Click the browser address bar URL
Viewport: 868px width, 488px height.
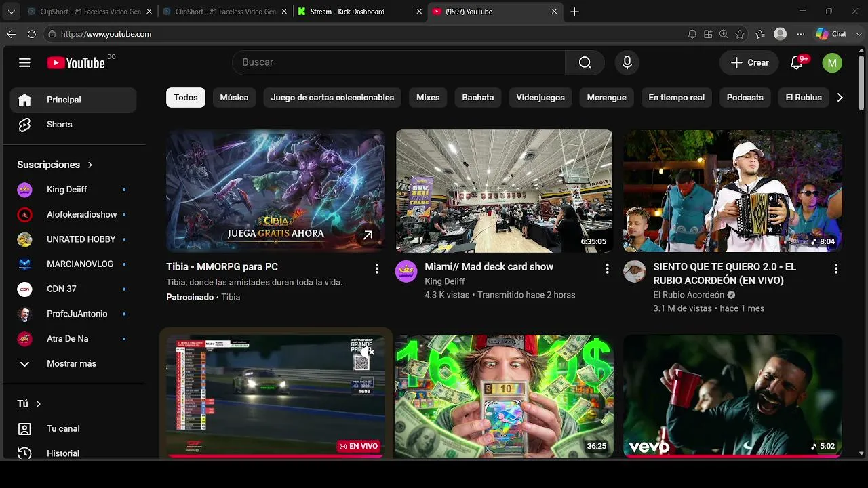tap(106, 34)
